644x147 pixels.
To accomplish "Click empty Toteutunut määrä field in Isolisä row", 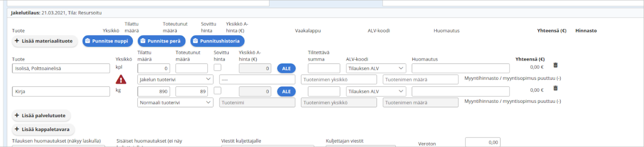I will point(192,68).
